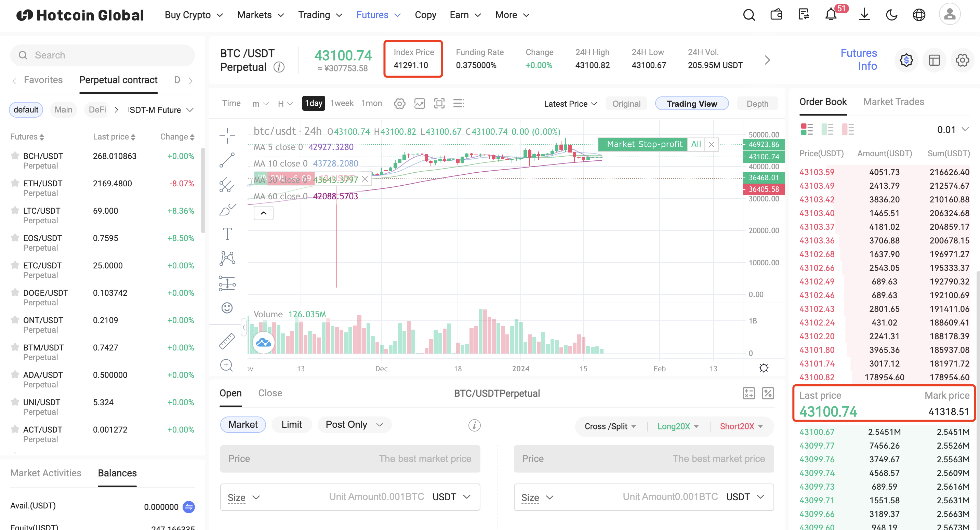
Task: Select the Limit order type
Action: 291,424
